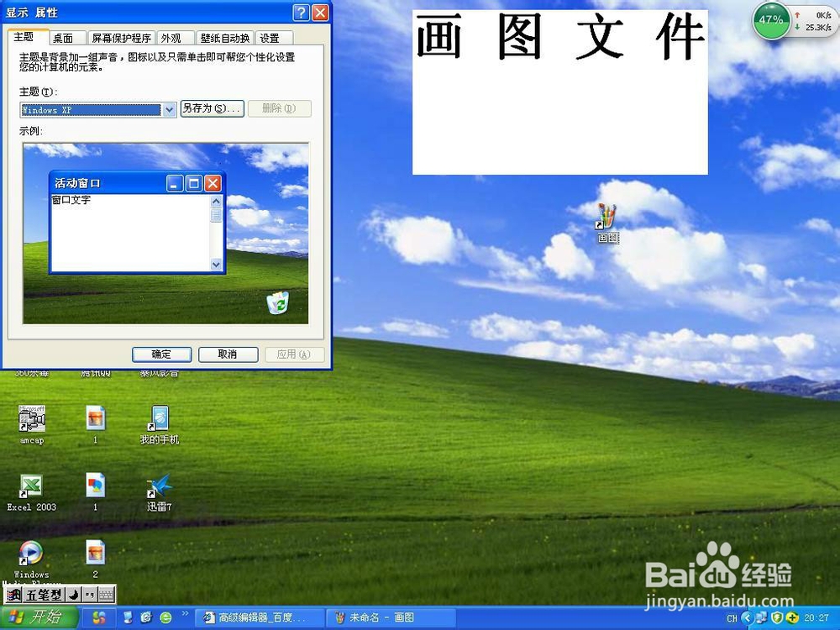Click the Show Desktop quick launch icon

click(x=128, y=617)
